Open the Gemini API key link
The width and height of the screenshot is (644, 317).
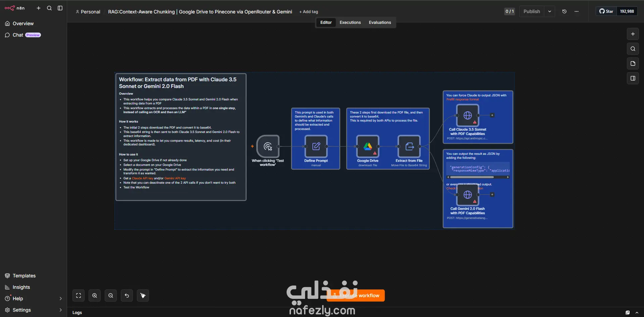click(175, 178)
